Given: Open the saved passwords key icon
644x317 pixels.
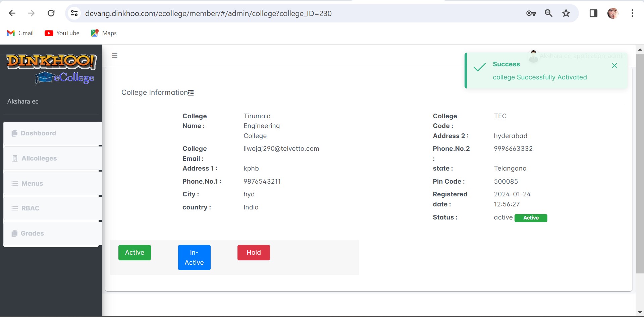Looking at the screenshot, I should [531, 13].
